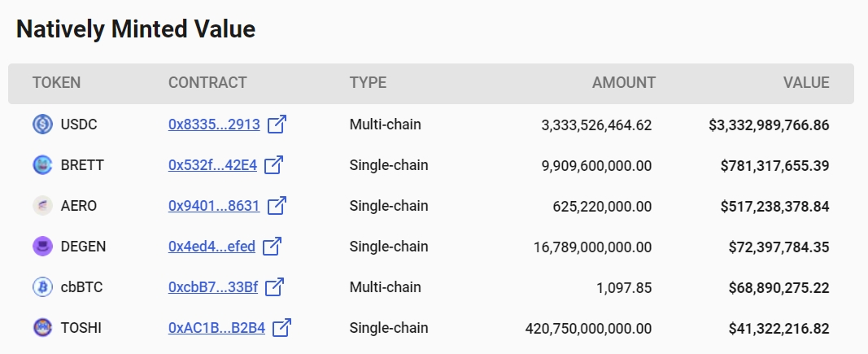Click the cbBTC bitcoin logo
Image resolution: width=868 pixels, height=354 pixels.
pyautogui.click(x=42, y=287)
